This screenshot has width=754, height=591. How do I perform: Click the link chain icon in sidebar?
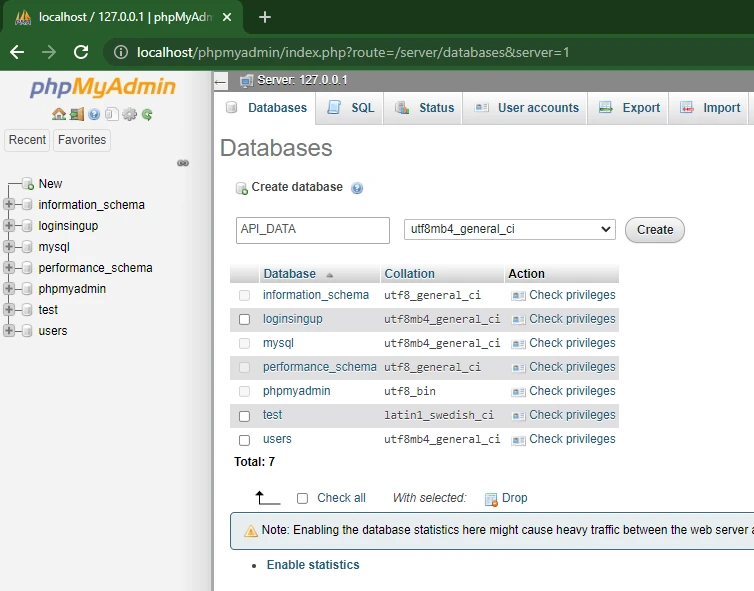pyautogui.click(x=183, y=163)
